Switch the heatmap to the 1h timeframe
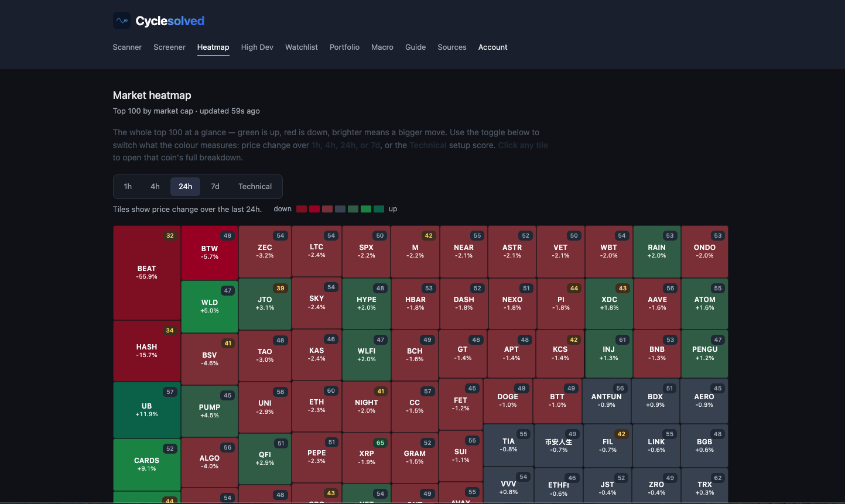This screenshot has width=845, height=504. click(x=128, y=186)
